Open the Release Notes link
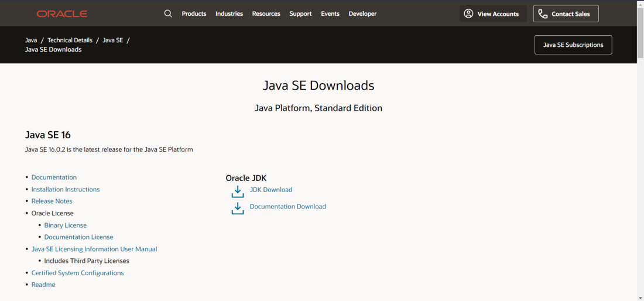Screen dimensions: 644x301 click(52, 201)
